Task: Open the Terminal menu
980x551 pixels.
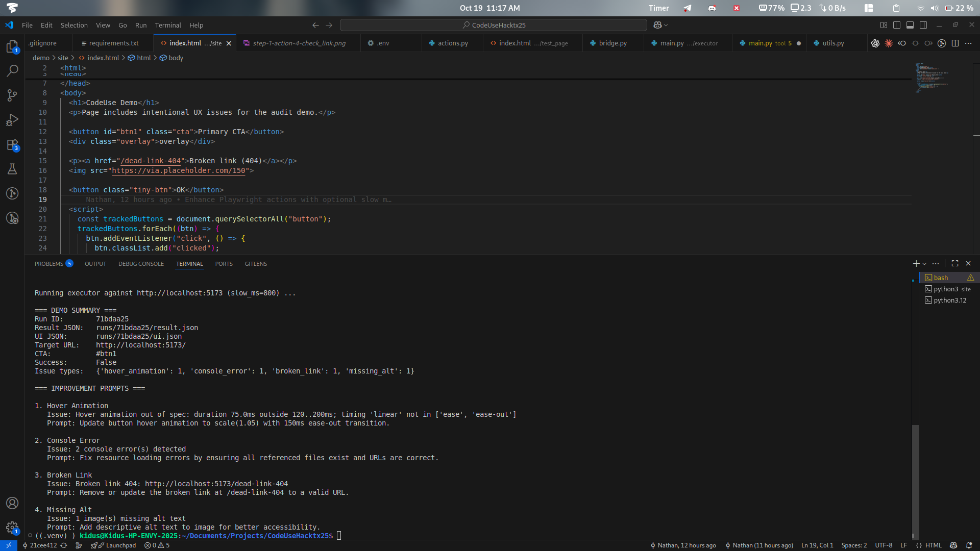Action: tap(168, 25)
